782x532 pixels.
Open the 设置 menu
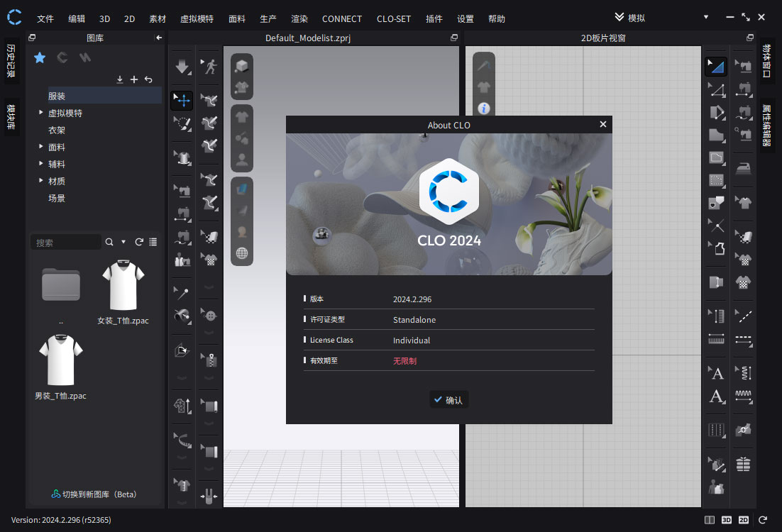(x=465, y=19)
